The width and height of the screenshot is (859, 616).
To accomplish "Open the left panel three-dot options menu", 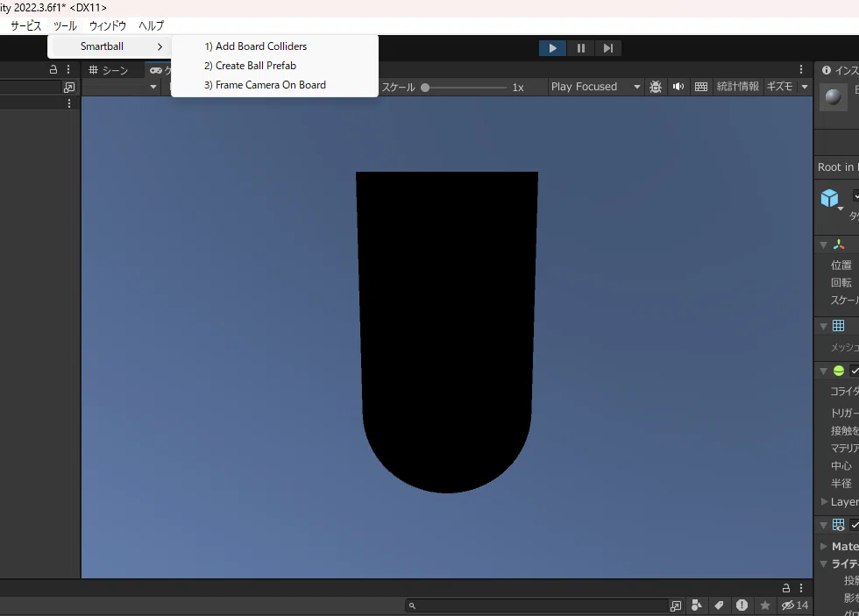I will coord(68,69).
